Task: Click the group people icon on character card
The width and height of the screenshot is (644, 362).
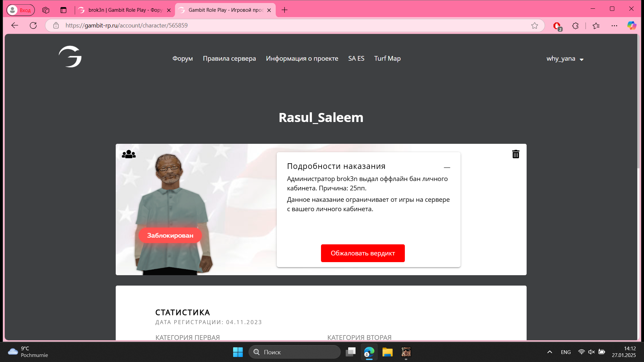Action: 129,154
